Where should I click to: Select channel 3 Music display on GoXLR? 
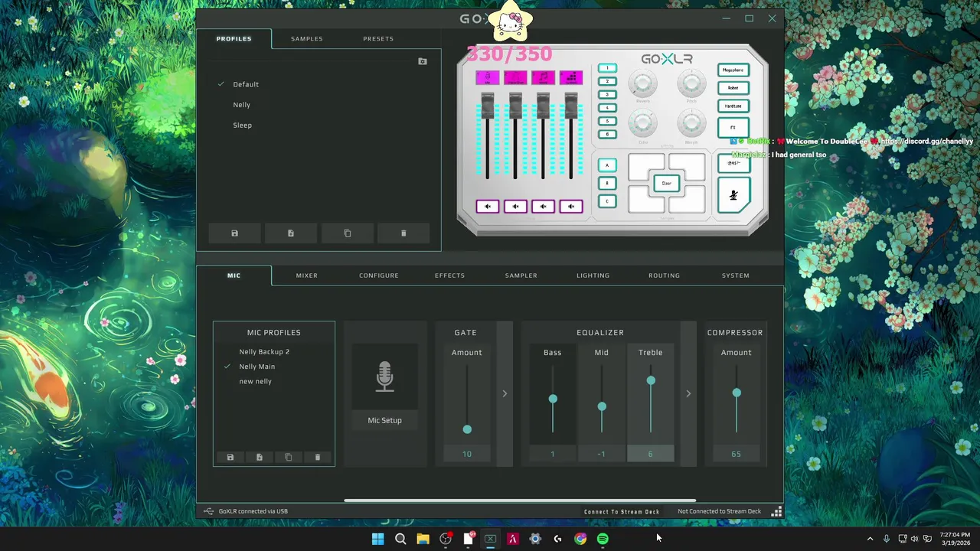(543, 77)
